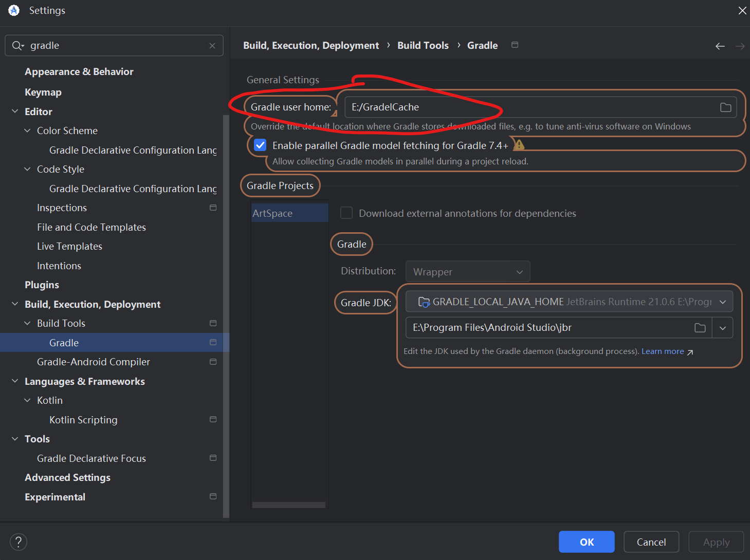Enable Download external annotations for dependencies
This screenshot has width=750, height=560.
346,213
